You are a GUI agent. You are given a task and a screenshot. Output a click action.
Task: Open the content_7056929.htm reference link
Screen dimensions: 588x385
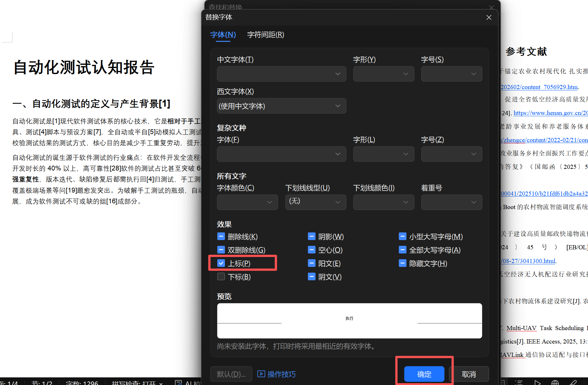pyautogui.click(x=539, y=87)
